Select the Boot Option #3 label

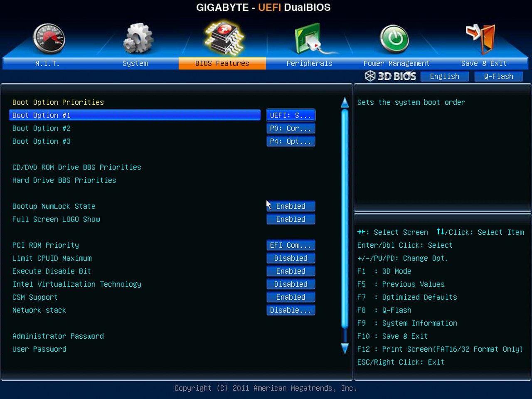(x=42, y=141)
